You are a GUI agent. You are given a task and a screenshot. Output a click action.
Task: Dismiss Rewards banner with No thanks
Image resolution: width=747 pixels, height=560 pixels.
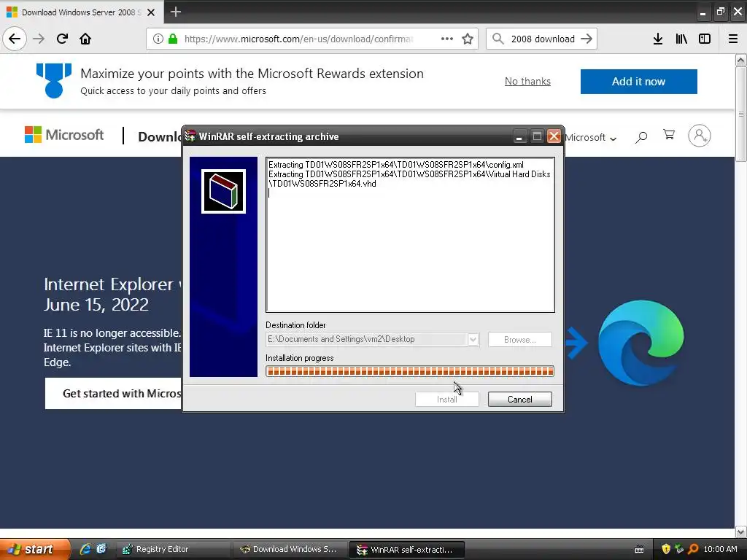[x=527, y=82]
